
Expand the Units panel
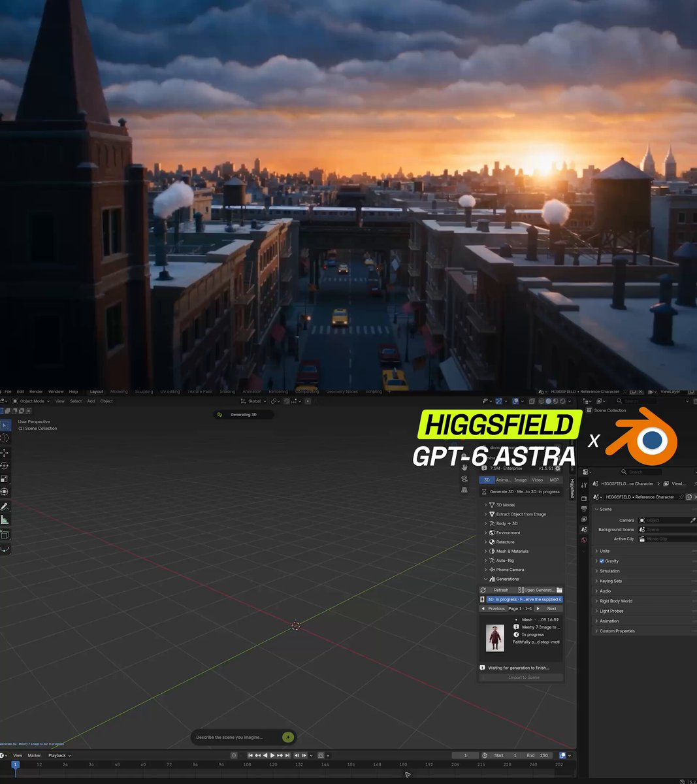coord(643,551)
